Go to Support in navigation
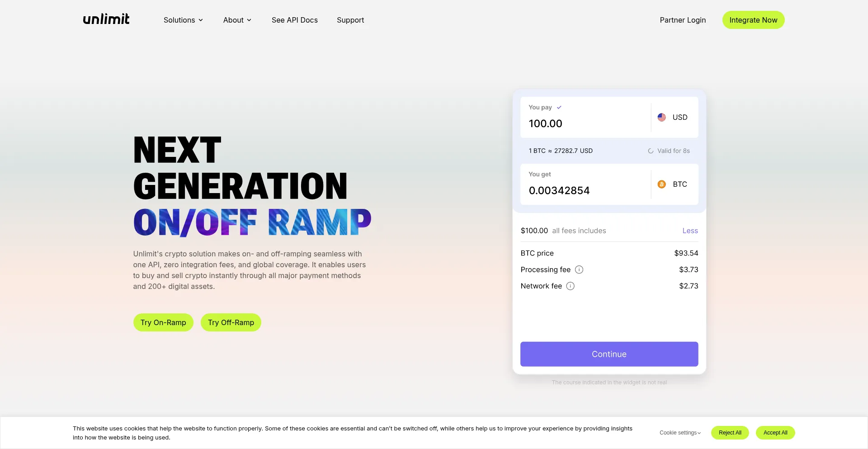Screen dimensions: 868x449 [x=350, y=20]
